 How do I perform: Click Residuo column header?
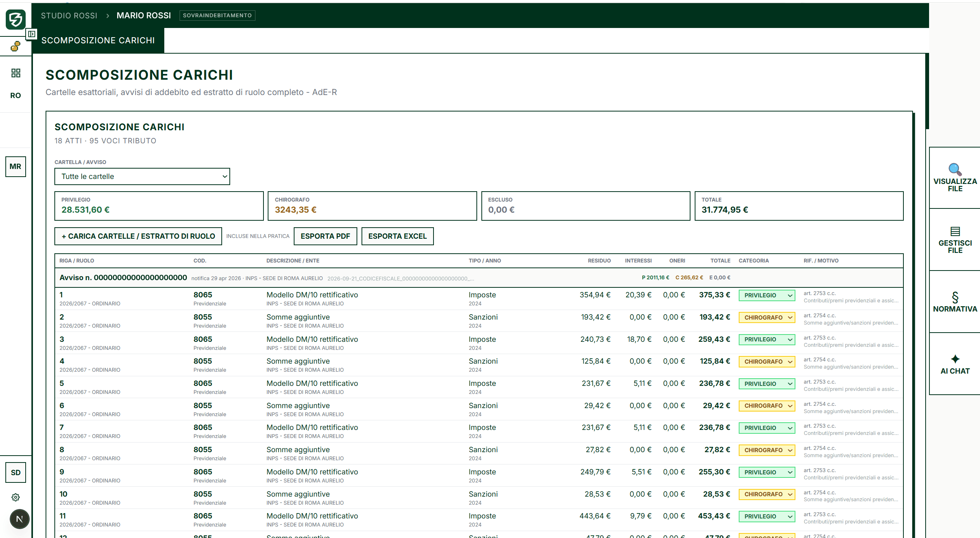point(599,261)
